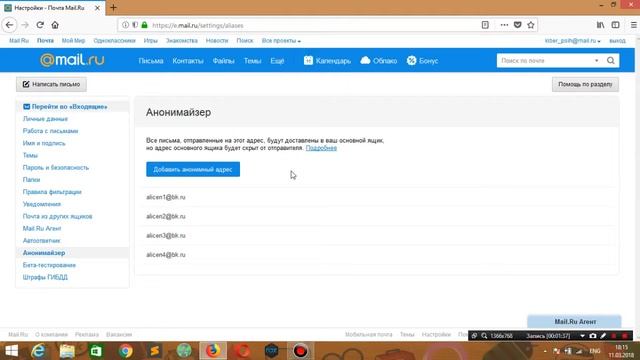Open Имя и подпись settings
This screenshot has height=360, width=640.
44,143
